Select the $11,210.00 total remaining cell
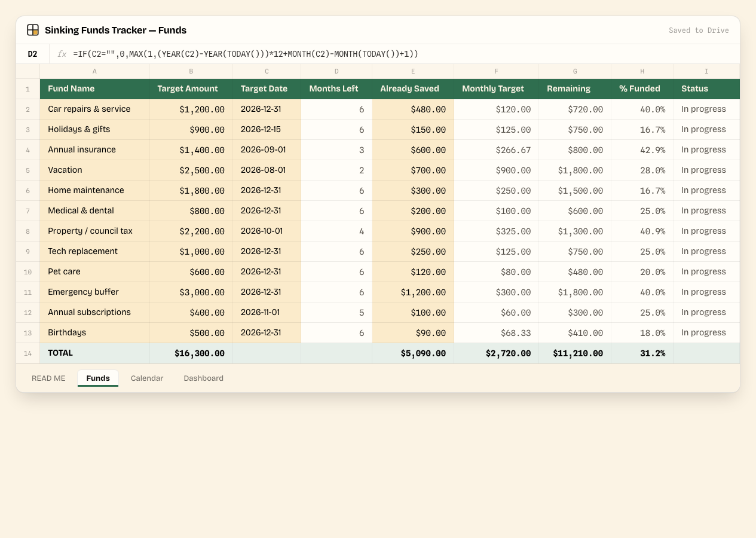This screenshot has height=538, width=756. (575, 353)
